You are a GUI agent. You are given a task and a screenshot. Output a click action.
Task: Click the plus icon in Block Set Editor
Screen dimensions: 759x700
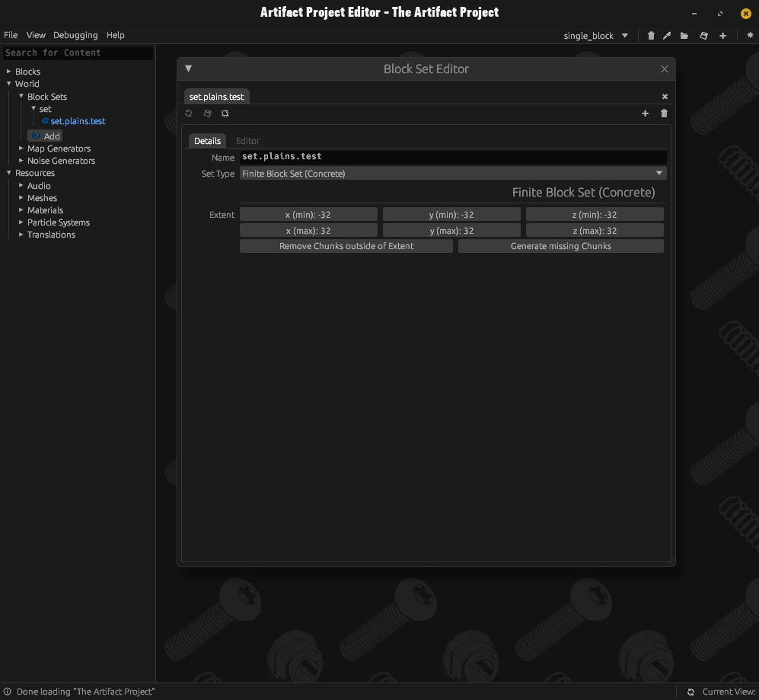click(x=646, y=113)
